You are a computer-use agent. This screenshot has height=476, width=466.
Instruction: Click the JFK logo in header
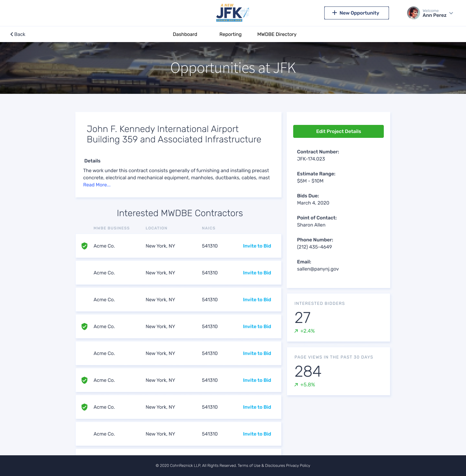(x=233, y=13)
